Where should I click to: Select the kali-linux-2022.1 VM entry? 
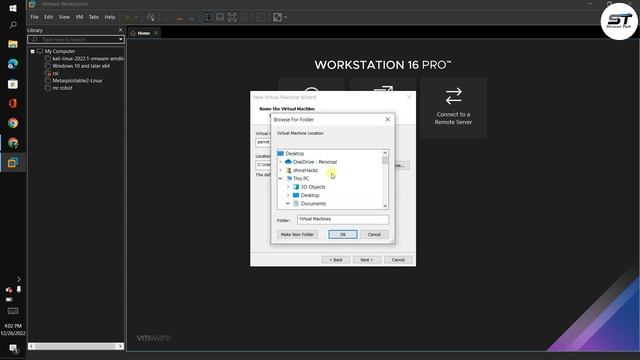pyautogui.click(x=88, y=59)
